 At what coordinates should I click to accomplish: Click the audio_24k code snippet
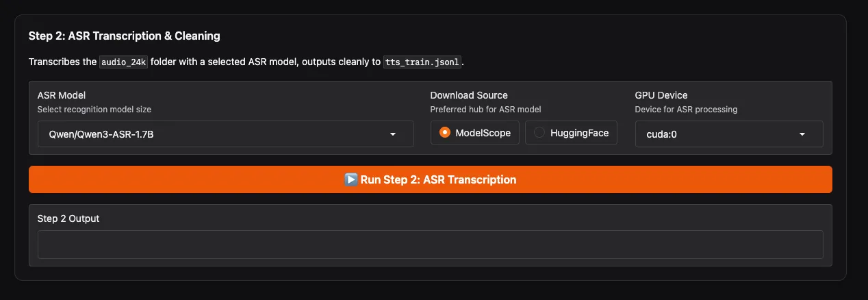[x=124, y=62]
